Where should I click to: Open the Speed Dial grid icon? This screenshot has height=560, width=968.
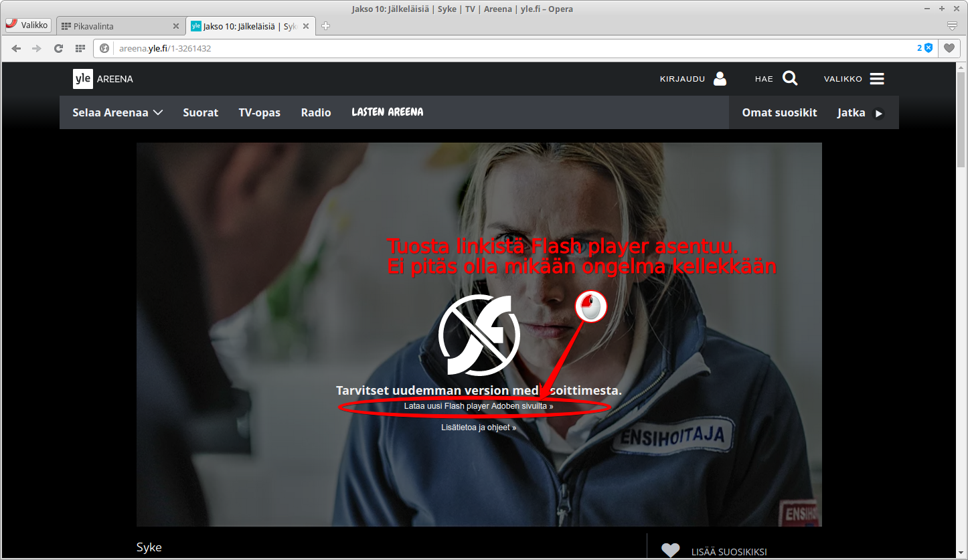[x=80, y=48]
